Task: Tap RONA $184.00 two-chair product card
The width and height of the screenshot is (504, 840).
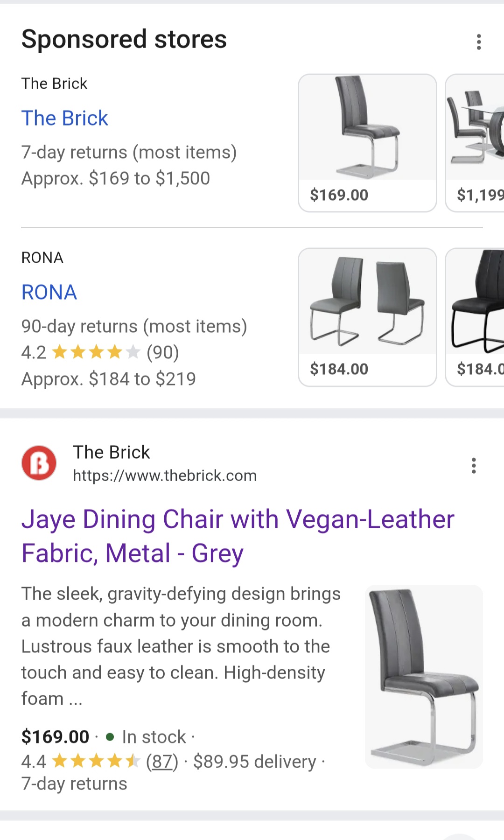Action: tap(367, 303)
